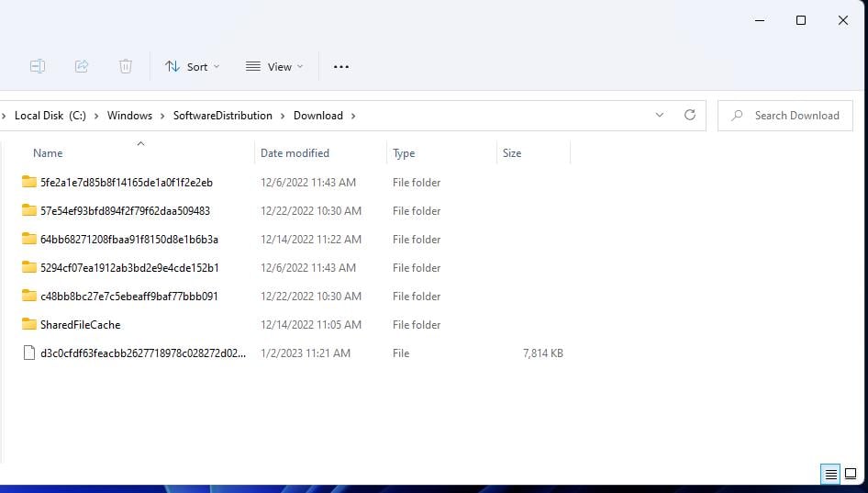Expand the address bar history dropdown
The height and width of the screenshot is (493, 868).
click(x=660, y=116)
